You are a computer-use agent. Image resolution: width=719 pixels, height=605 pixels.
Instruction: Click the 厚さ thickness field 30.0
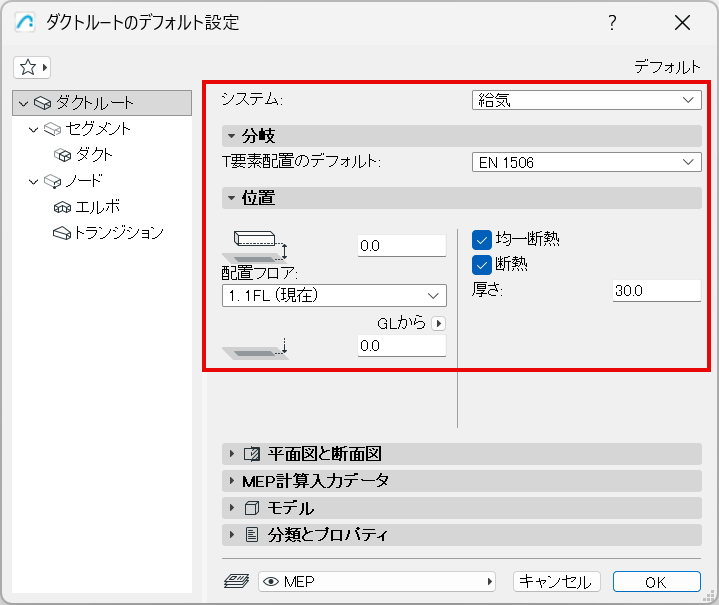(657, 291)
